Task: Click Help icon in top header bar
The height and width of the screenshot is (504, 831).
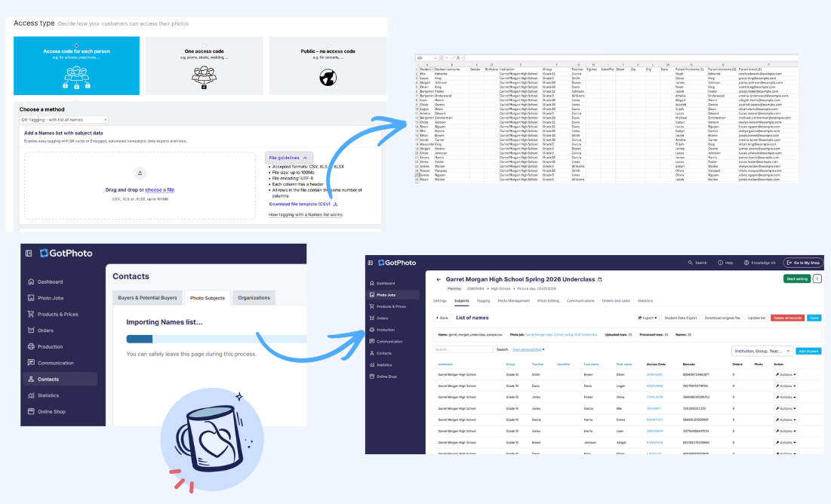Action: [720, 263]
